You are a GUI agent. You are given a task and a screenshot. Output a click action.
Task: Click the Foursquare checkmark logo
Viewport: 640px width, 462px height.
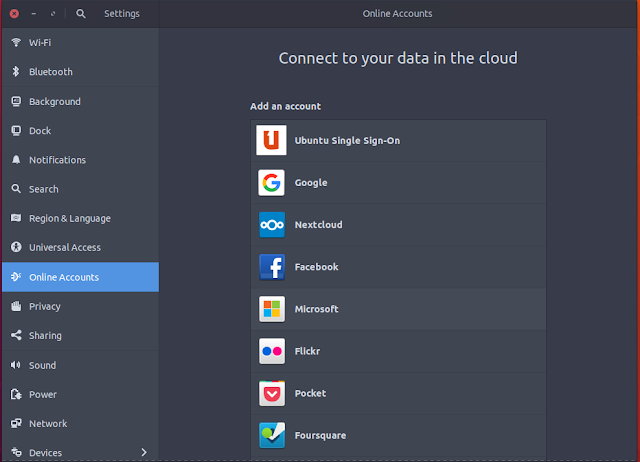271,435
